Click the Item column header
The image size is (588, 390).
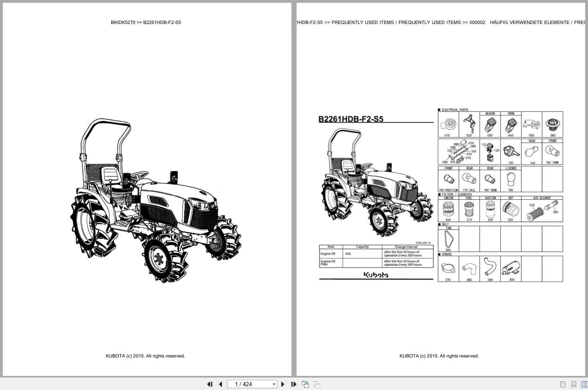[x=331, y=247]
